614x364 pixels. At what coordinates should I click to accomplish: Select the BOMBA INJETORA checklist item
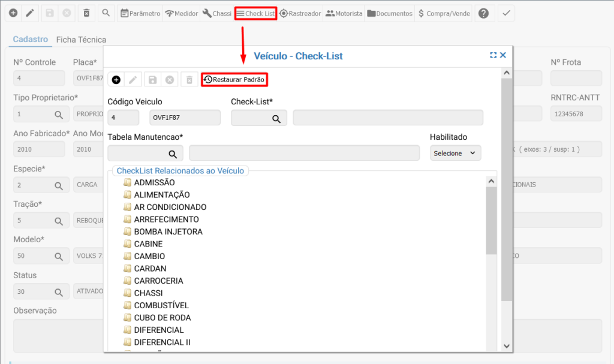[x=168, y=231]
